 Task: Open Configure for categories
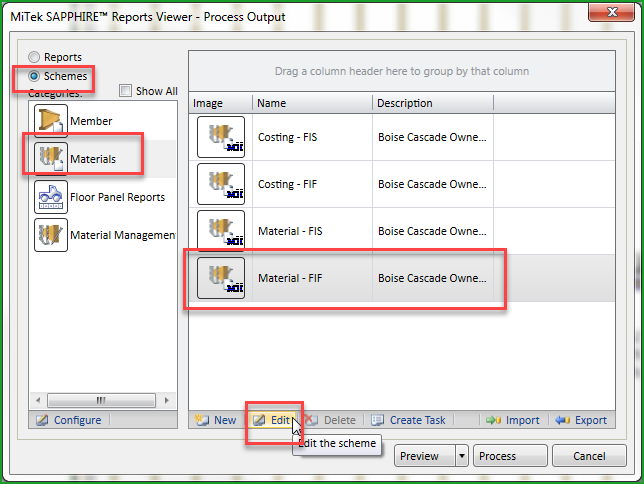[69, 420]
